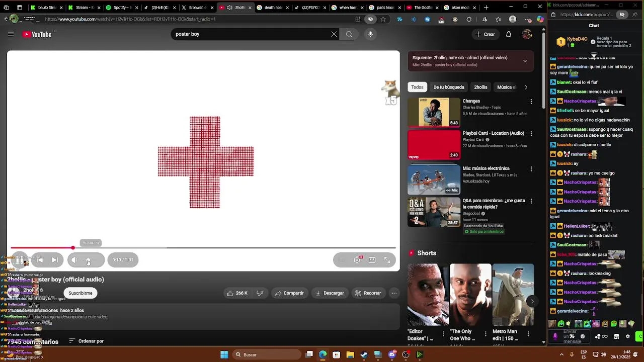Open the 'Mix: música electrónica' thumbnail
This screenshot has width=644, height=362.
tap(434, 179)
